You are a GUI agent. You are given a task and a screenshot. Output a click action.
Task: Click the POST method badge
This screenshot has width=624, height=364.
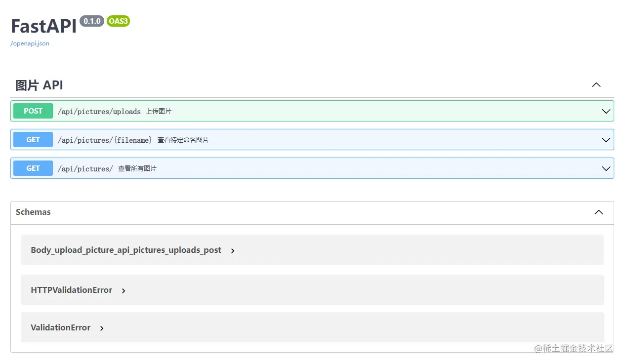click(33, 111)
